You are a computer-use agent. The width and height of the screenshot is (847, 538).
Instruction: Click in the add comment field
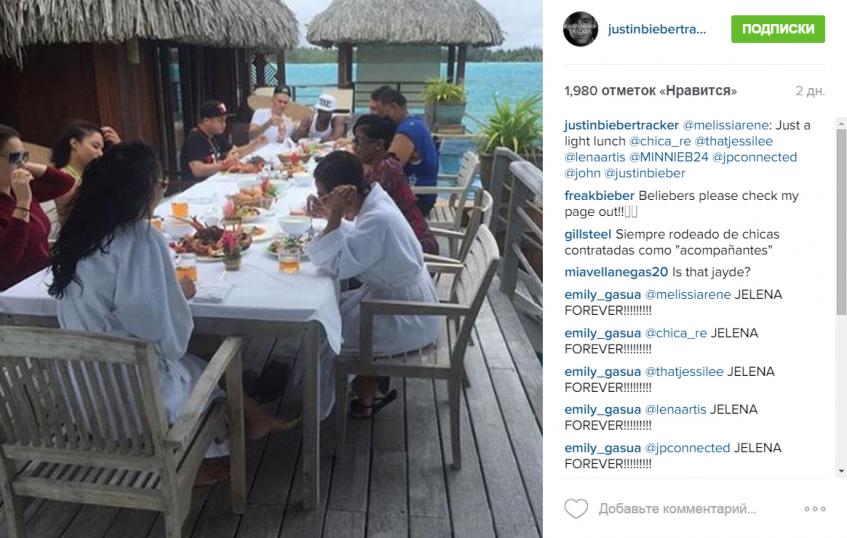tap(677, 509)
